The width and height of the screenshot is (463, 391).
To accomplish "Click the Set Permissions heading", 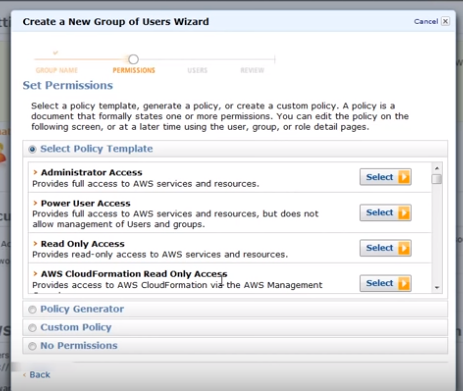I will pos(68,85).
